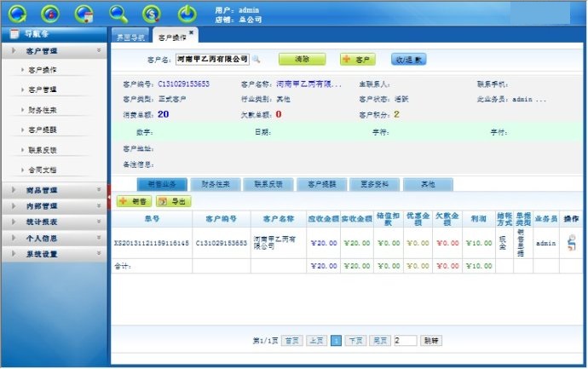Close the 客户操作 tab with its x
The height and width of the screenshot is (369, 588).
[x=191, y=32]
